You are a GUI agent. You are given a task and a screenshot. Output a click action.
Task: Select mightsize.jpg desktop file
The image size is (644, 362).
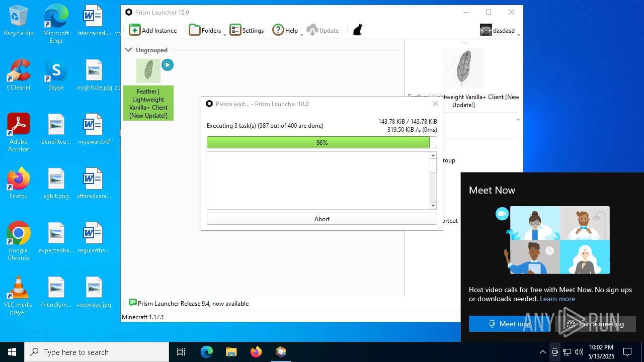pyautogui.click(x=94, y=75)
